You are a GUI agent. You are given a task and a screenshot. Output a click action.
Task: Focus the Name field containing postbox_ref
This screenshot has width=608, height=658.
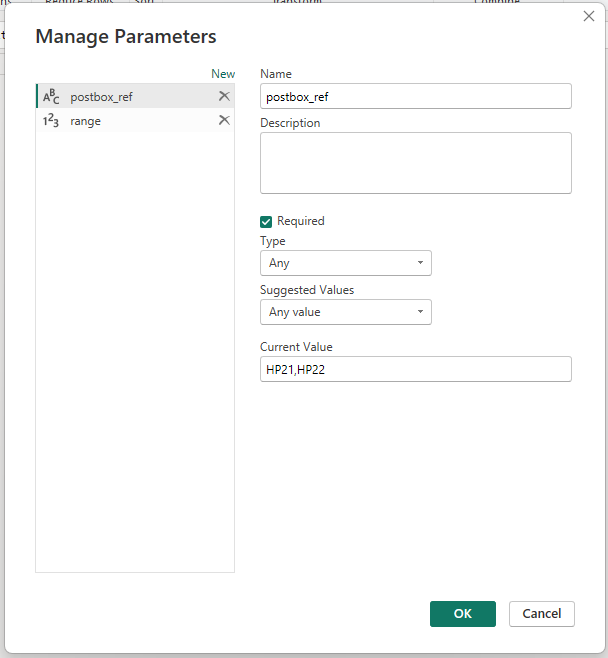[415, 96]
